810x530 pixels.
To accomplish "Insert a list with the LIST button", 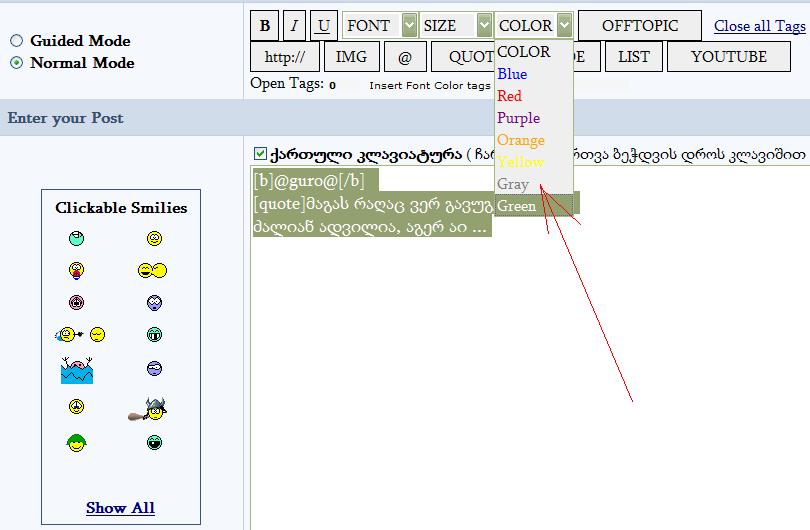I will coord(633,57).
